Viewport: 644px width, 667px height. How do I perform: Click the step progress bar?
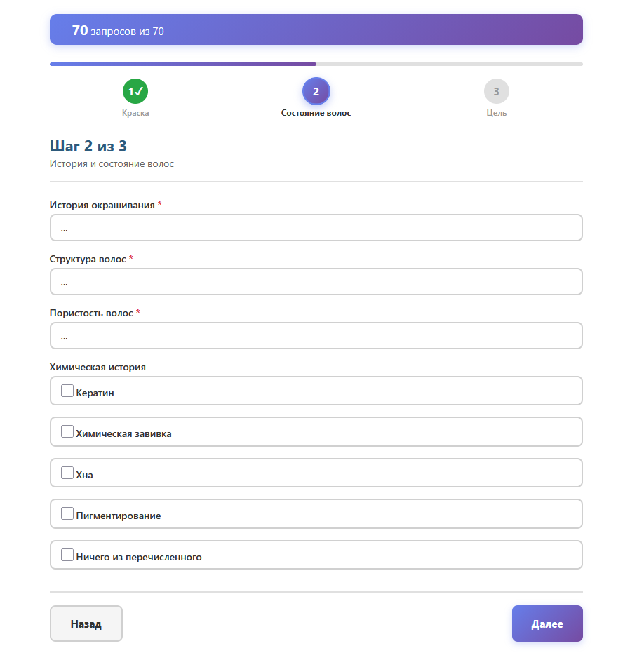coord(316,65)
